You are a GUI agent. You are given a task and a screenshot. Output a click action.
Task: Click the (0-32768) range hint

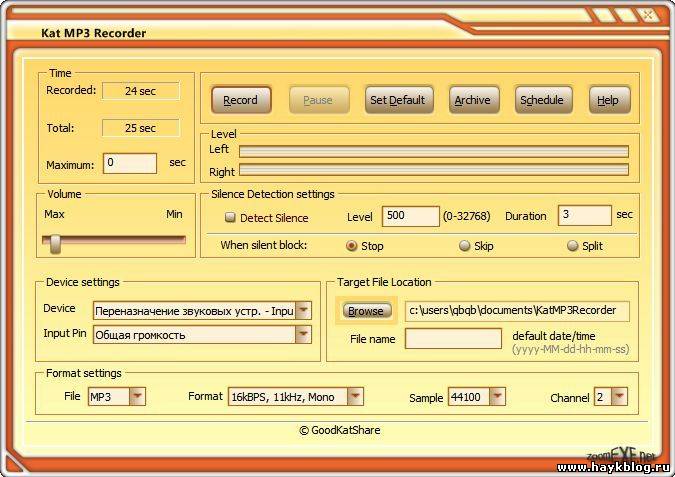click(x=467, y=216)
